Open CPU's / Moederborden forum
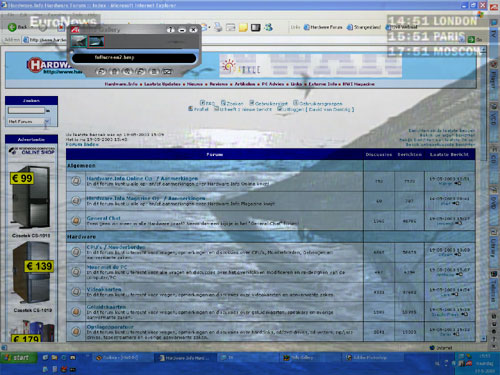The width and height of the screenshot is (500, 375). click(116, 247)
